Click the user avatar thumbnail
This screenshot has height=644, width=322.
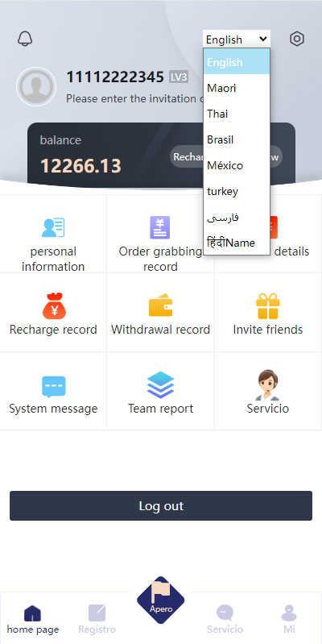coord(36,87)
